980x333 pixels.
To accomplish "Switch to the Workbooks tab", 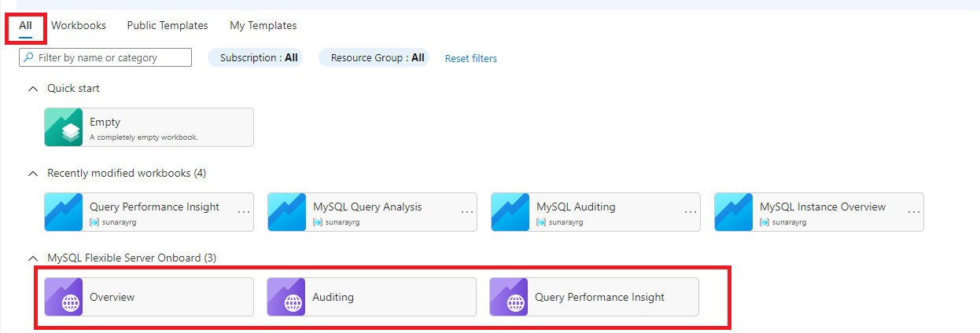I will click(x=79, y=25).
